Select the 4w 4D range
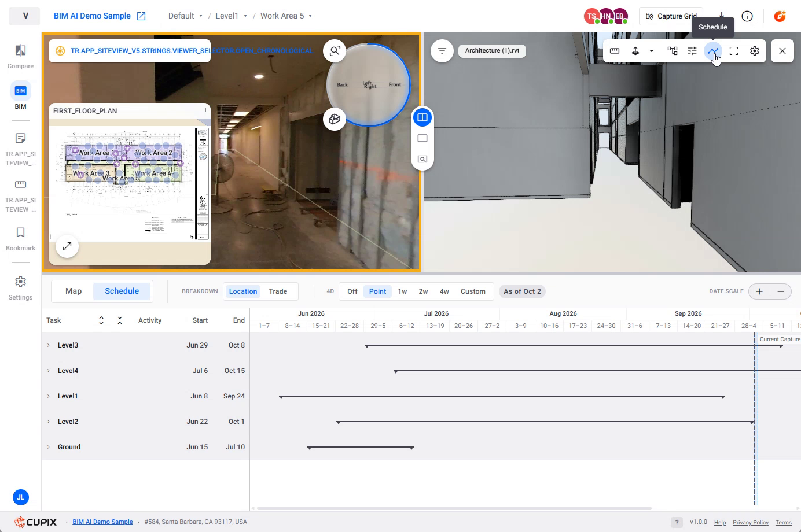 [444, 291]
